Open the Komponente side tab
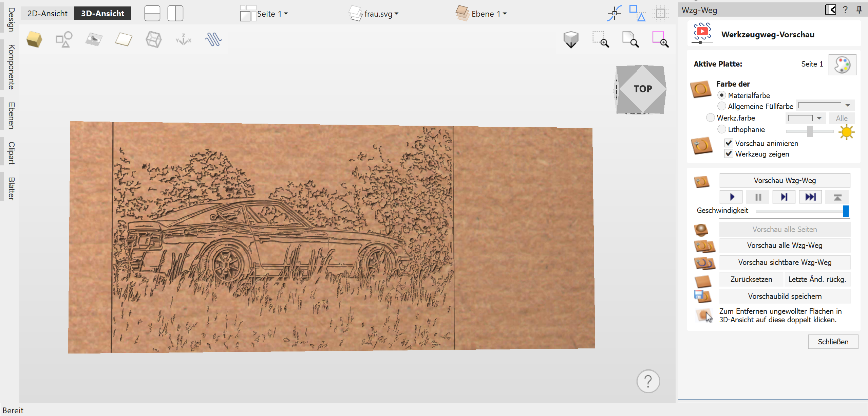Image resolution: width=868 pixels, height=416 pixels. (x=11, y=67)
